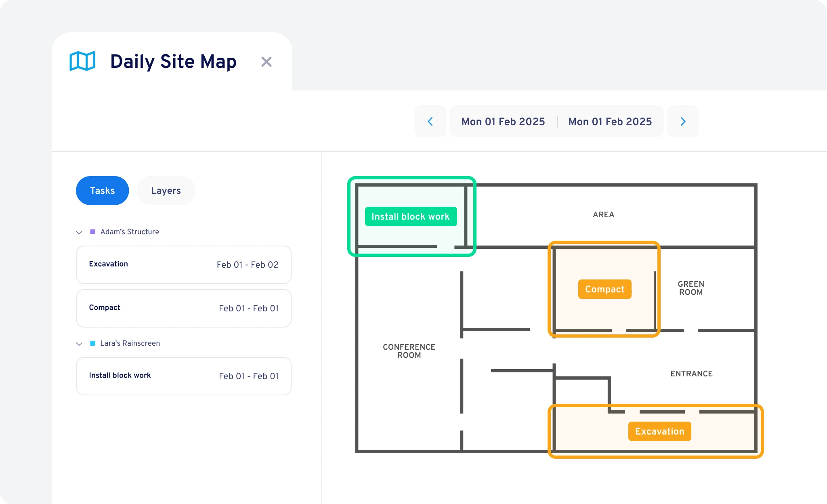
Task: Click the Green Room label on map
Action: (691, 288)
